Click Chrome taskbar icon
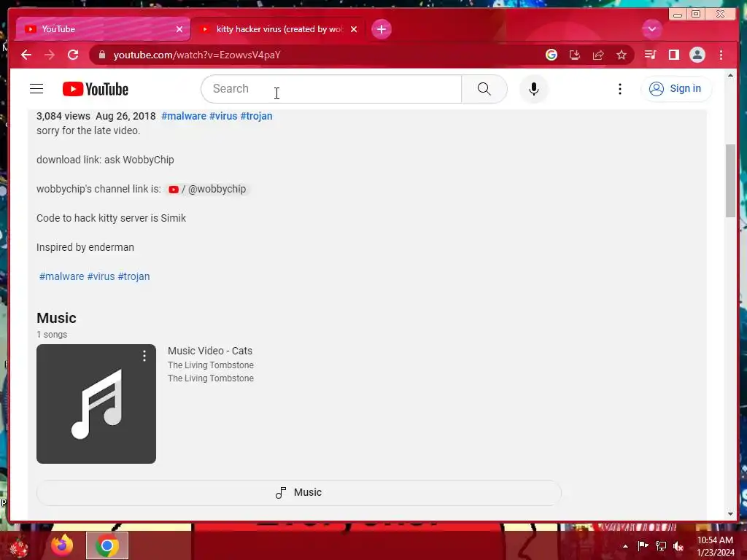This screenshot has width=747, height=560. tap(107, 545)
